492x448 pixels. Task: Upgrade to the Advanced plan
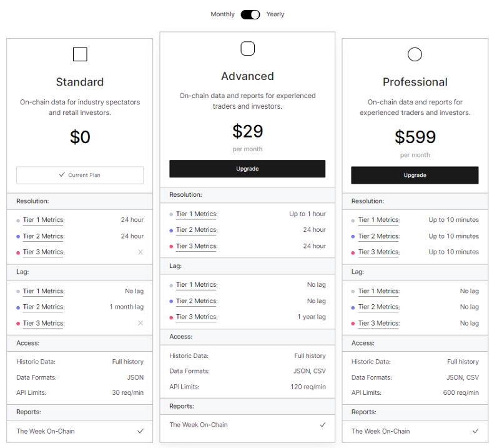pos(247,169)
